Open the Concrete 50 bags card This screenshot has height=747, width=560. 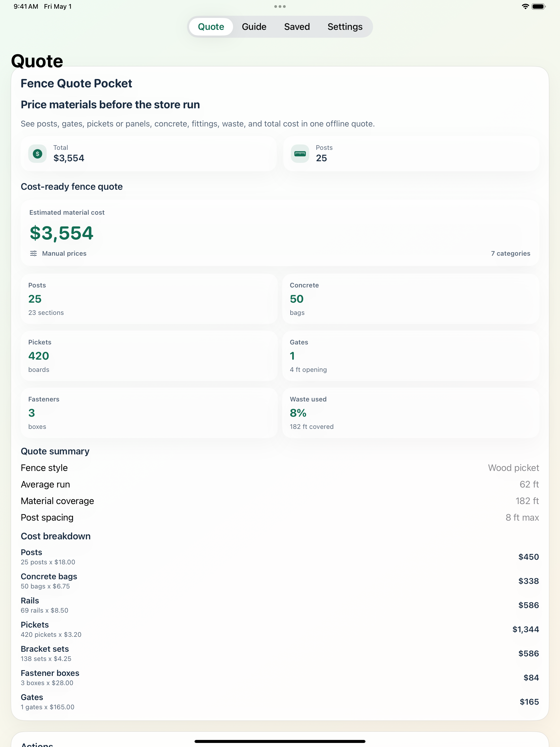coord(411,299)
